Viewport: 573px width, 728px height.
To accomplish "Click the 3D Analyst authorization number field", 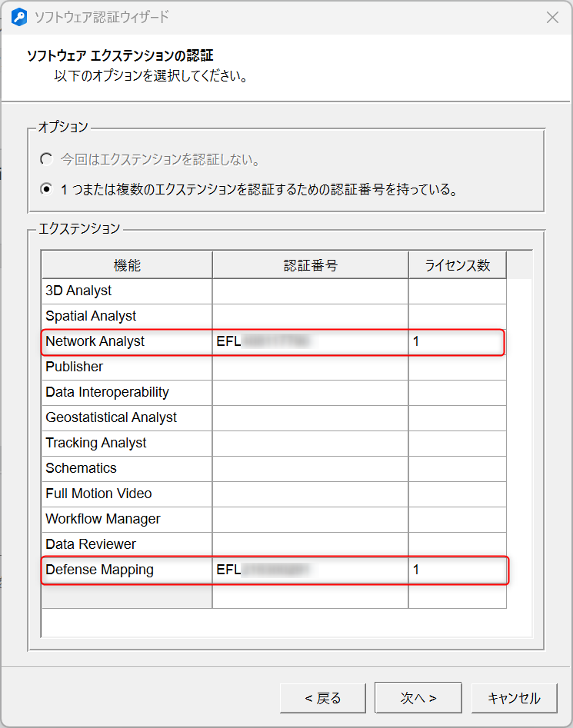I will [310, 291].
